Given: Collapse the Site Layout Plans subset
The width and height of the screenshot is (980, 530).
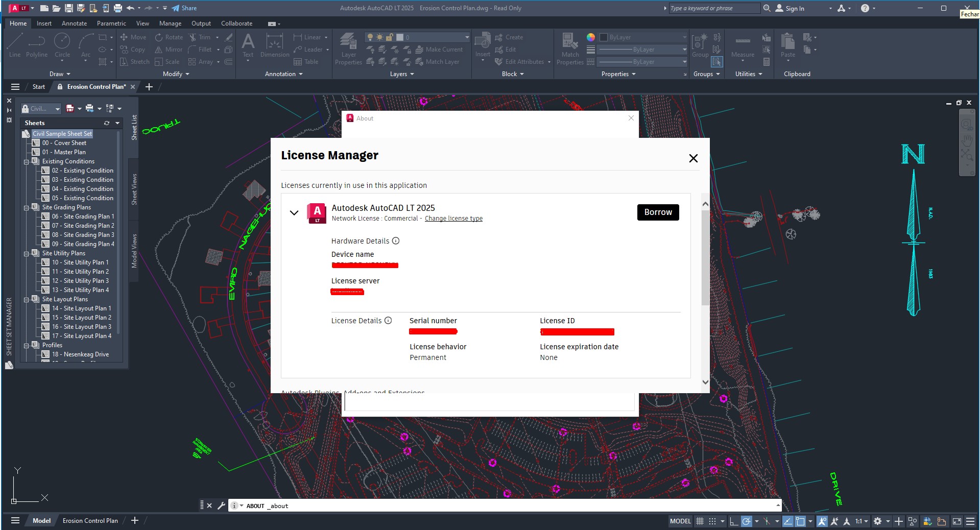Looking at the screenshot, I should 27,300.
